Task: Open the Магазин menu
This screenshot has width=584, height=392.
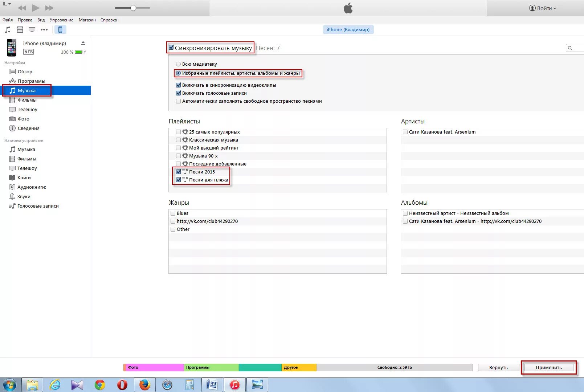Action: 87,20
